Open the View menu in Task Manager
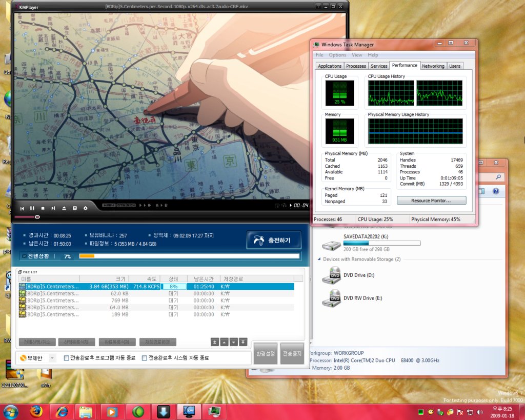 click(x=357, y=55)
